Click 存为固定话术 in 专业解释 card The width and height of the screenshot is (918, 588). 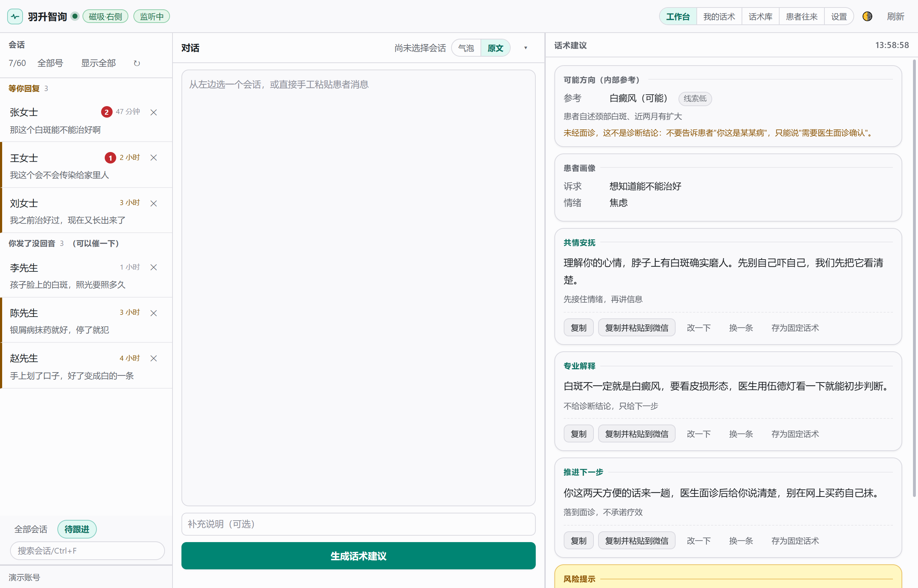pyautogui.click(x=795, y=434)
